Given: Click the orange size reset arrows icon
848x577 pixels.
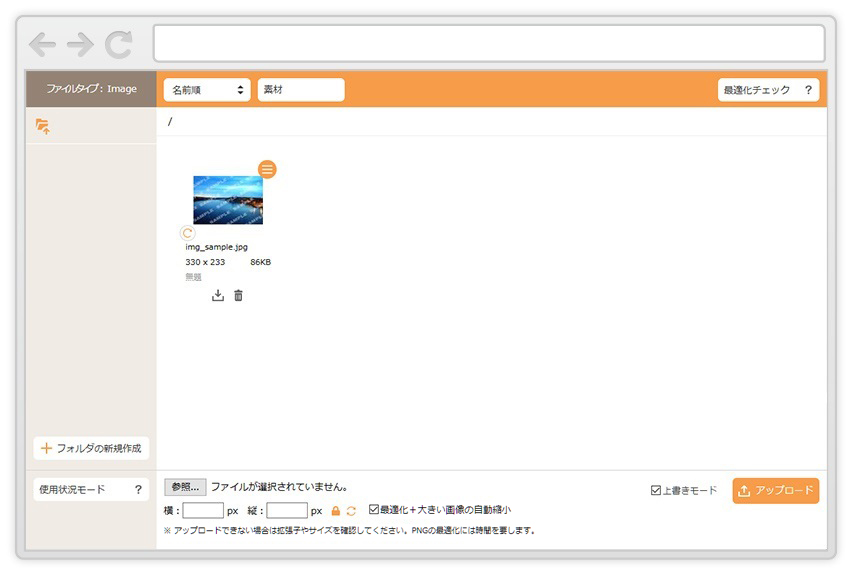Looking at the screenshot, I should coord(351,511).
